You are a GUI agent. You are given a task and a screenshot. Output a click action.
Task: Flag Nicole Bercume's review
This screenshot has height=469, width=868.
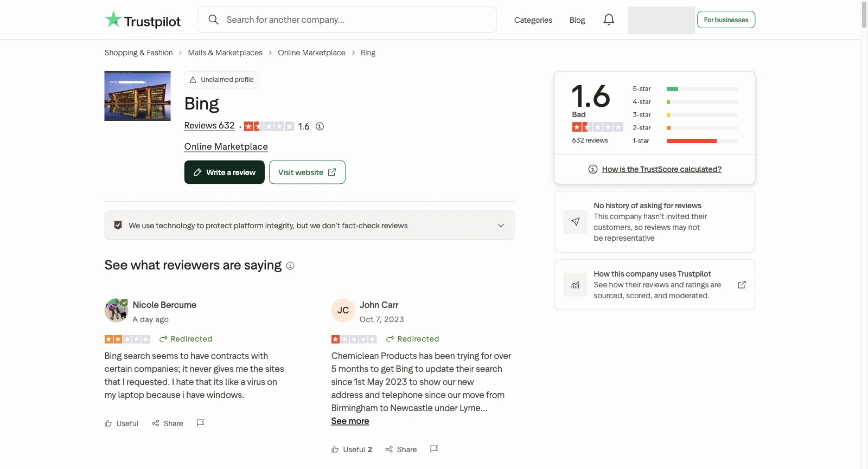point(200,423)
